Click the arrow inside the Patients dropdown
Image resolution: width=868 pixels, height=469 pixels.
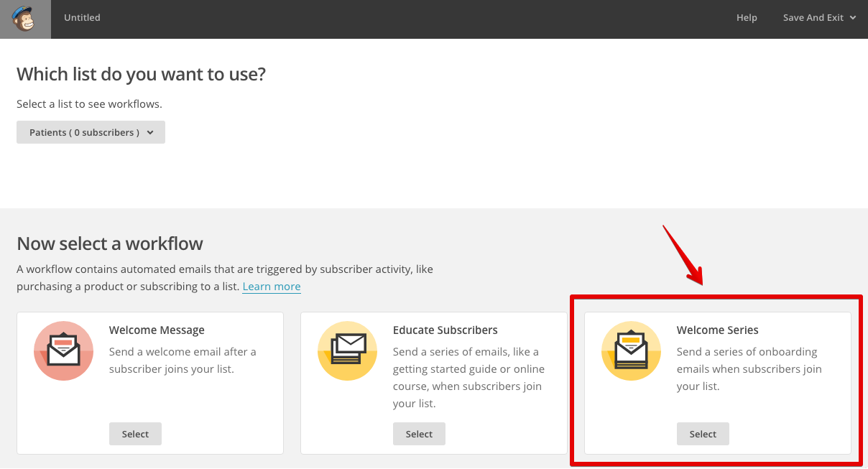click(150, 132)
